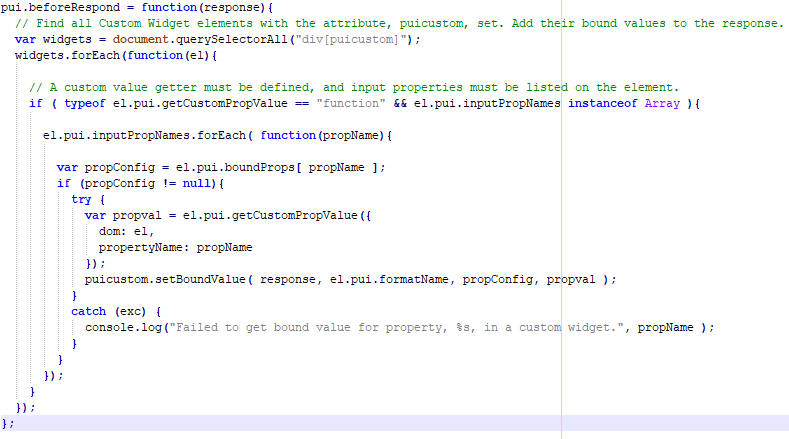Click the 'dom: el,' line

(126, 232)
